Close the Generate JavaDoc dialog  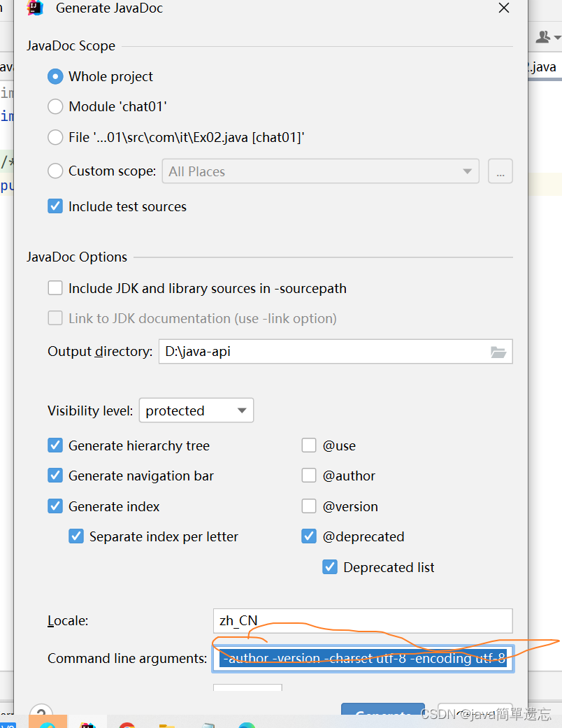(504, 8)
